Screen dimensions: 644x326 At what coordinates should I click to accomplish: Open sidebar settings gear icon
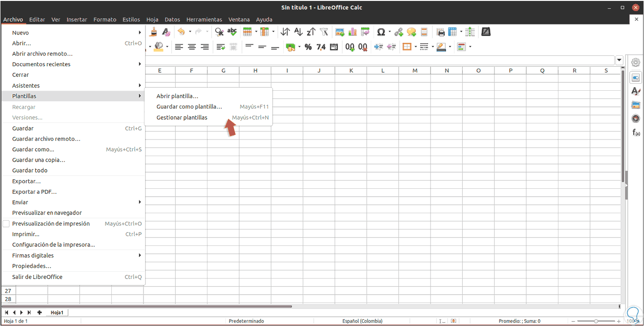point(636,63)
